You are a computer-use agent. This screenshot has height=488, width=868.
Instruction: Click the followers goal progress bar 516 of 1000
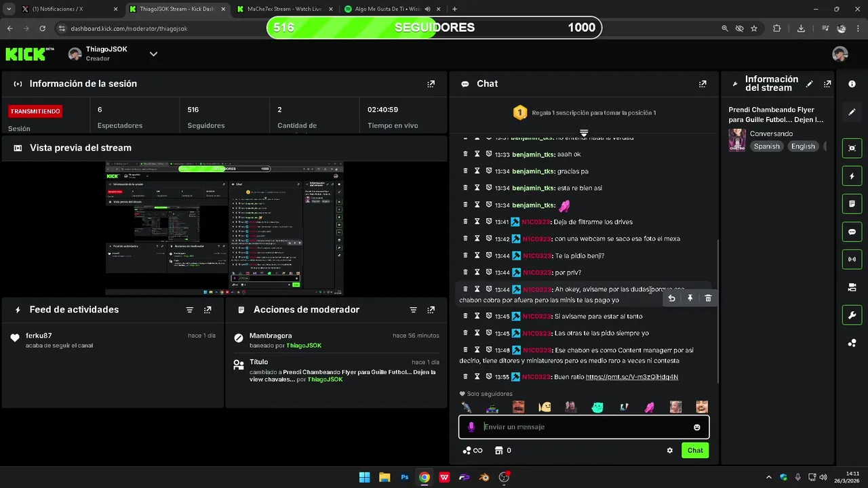click(434, 28)
